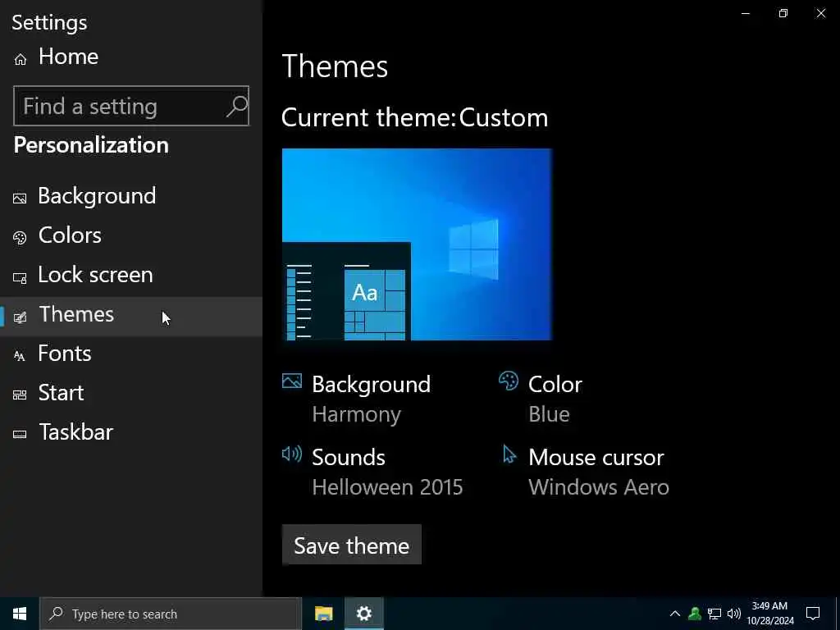
Task: Click the Type here to search taskbar box
Action: point(171,614)
